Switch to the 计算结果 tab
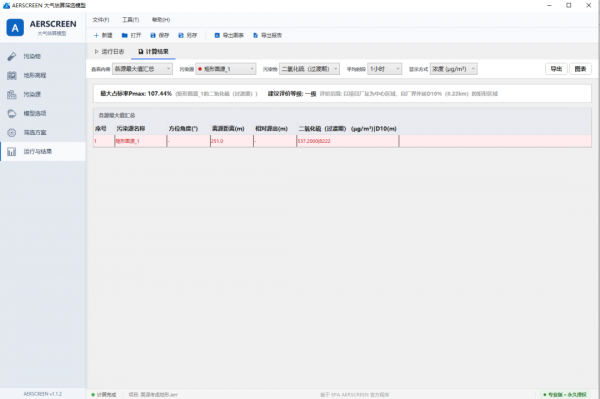The height and width of the screenshot is (399, 600). click(153, 51)
